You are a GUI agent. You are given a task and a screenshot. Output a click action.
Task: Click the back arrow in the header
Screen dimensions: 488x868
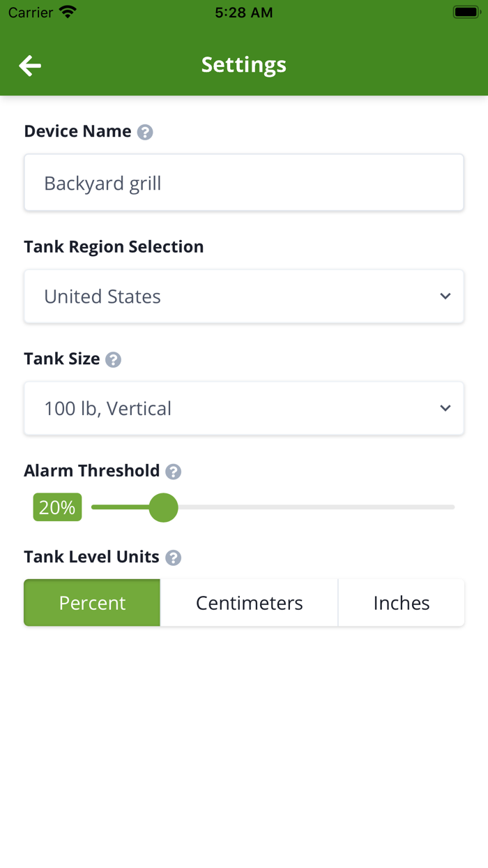pos(29,65)
